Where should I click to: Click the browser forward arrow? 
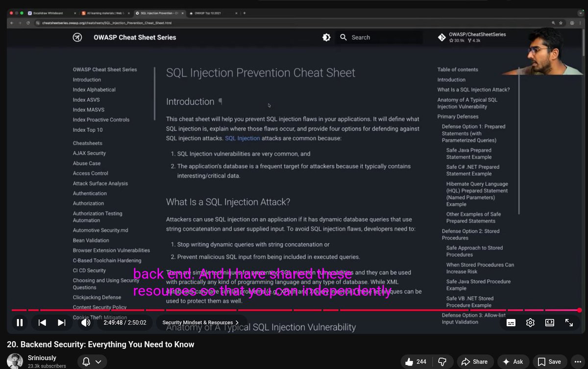(x=21, y=23)
